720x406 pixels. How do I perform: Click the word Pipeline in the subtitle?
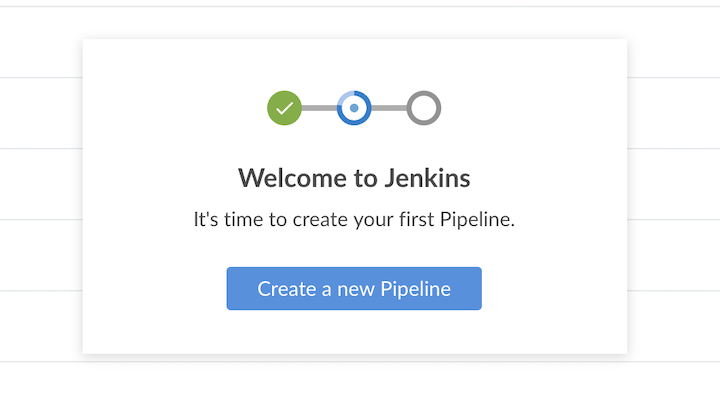(476, 220)
